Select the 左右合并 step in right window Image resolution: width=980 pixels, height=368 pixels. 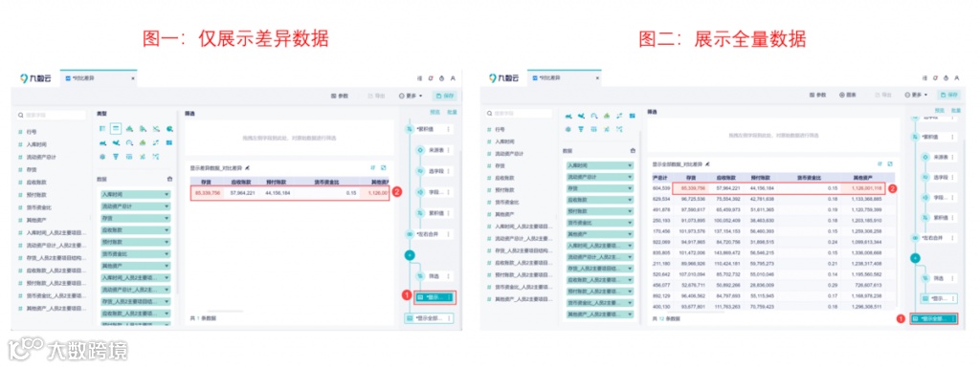[x=934, y=238]
